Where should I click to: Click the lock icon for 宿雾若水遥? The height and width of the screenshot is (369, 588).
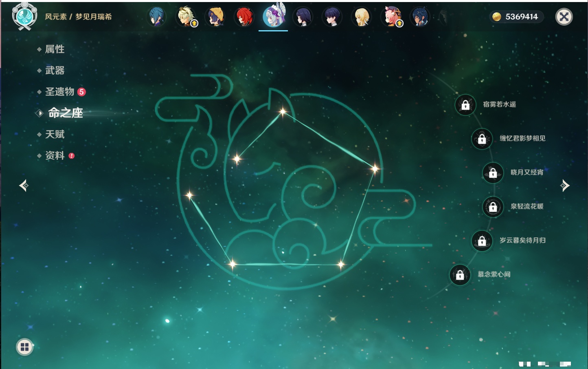(x=465, y=105)
